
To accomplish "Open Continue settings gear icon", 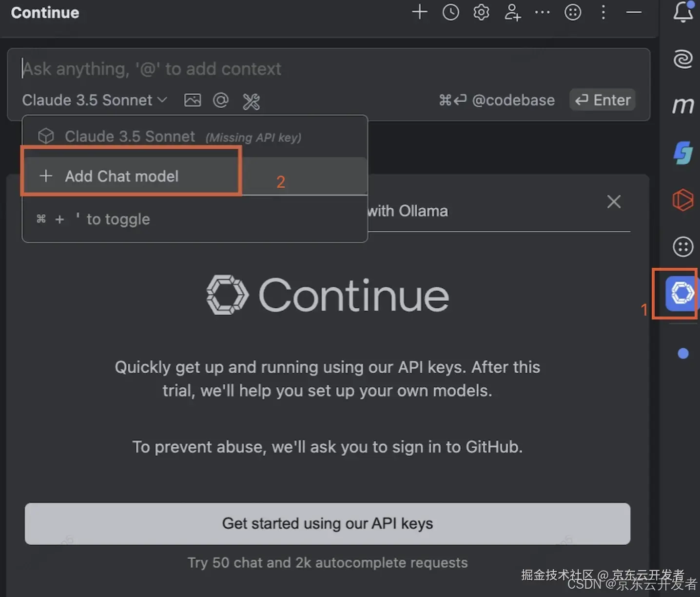I will (x=481, y=12).
